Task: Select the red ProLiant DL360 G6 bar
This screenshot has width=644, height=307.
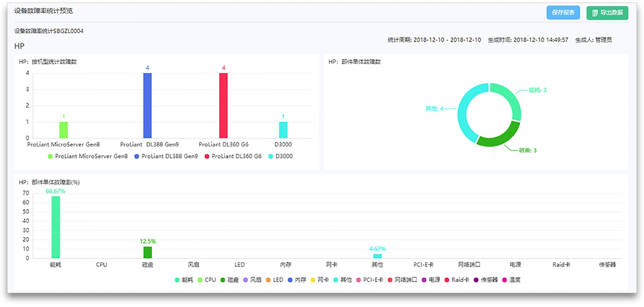Action: [x=223, y=105]
